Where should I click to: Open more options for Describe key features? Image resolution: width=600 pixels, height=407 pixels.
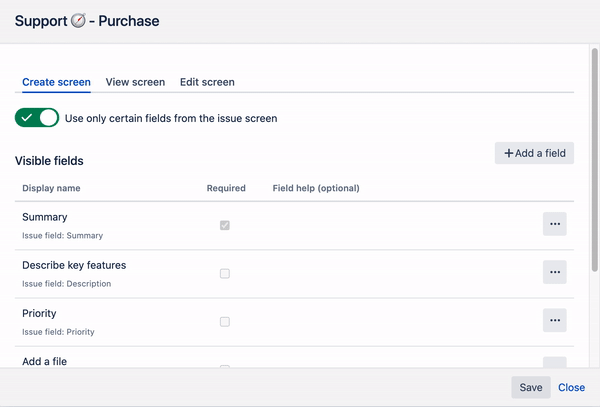(554, 272)
